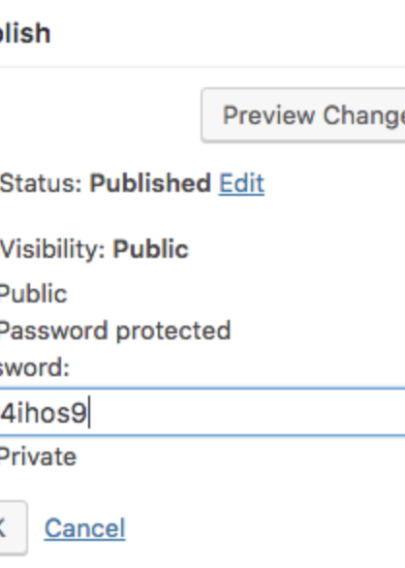Confirm visibility with the OK button
405x568 pixels.
13,528
